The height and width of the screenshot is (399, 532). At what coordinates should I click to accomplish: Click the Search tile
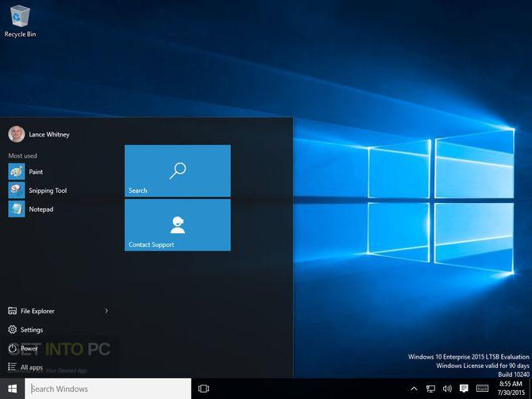pos(177,171)
